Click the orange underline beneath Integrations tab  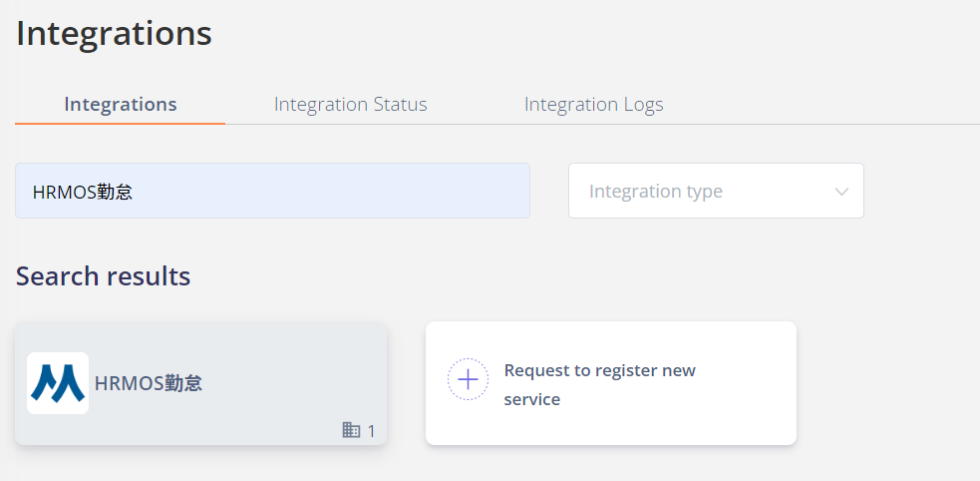[x=120, y=123]
